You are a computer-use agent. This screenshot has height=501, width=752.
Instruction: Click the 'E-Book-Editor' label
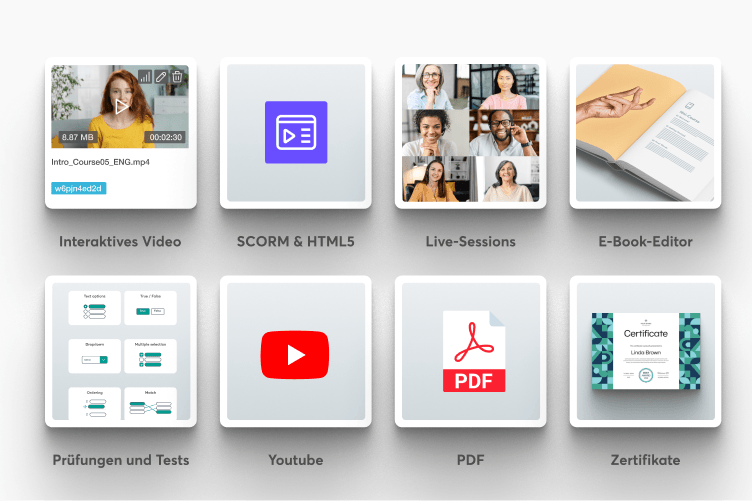646,242
